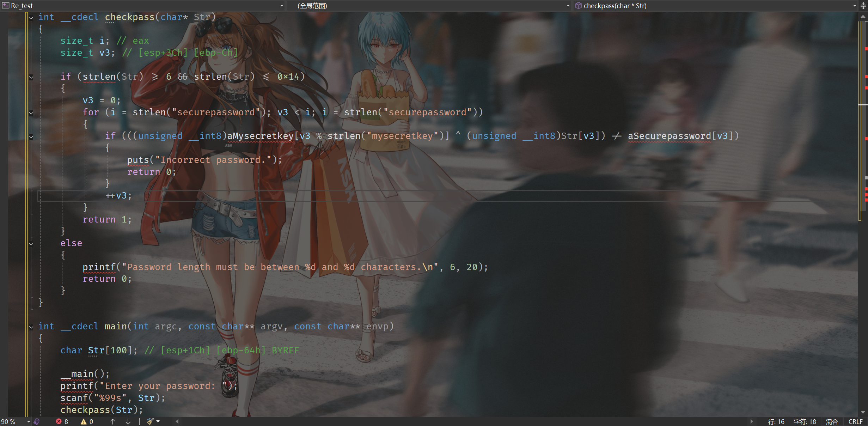This screenshot has width=868, height=426.
Task: Collapse the inner XOR comparison if-block
Action: coord(31,137)
